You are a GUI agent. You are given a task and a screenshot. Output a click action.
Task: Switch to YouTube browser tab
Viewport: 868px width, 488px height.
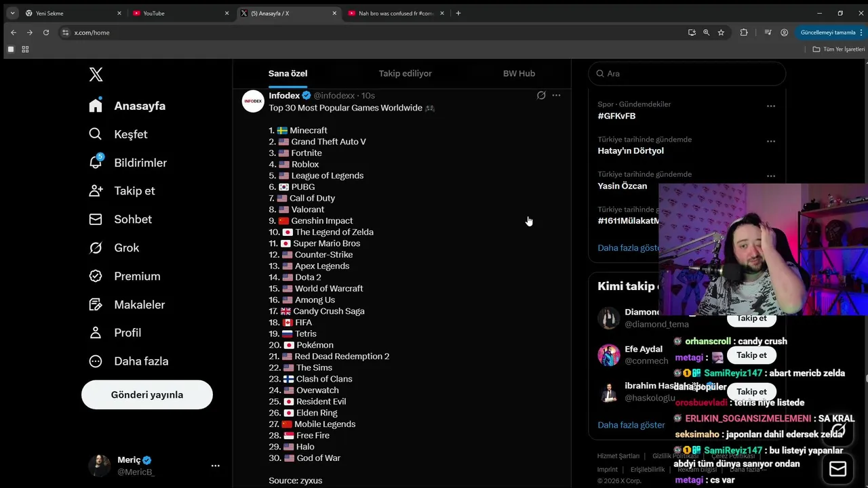180,13
